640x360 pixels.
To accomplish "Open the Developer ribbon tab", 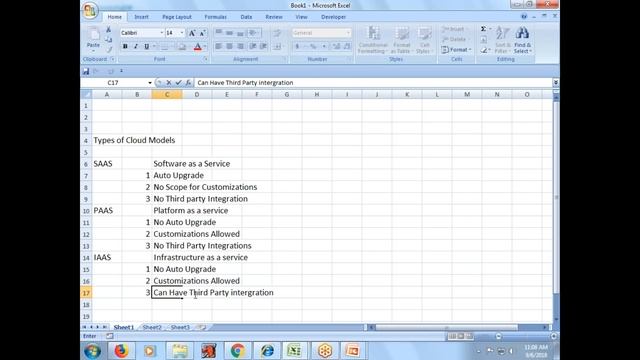I will point(333,17).
